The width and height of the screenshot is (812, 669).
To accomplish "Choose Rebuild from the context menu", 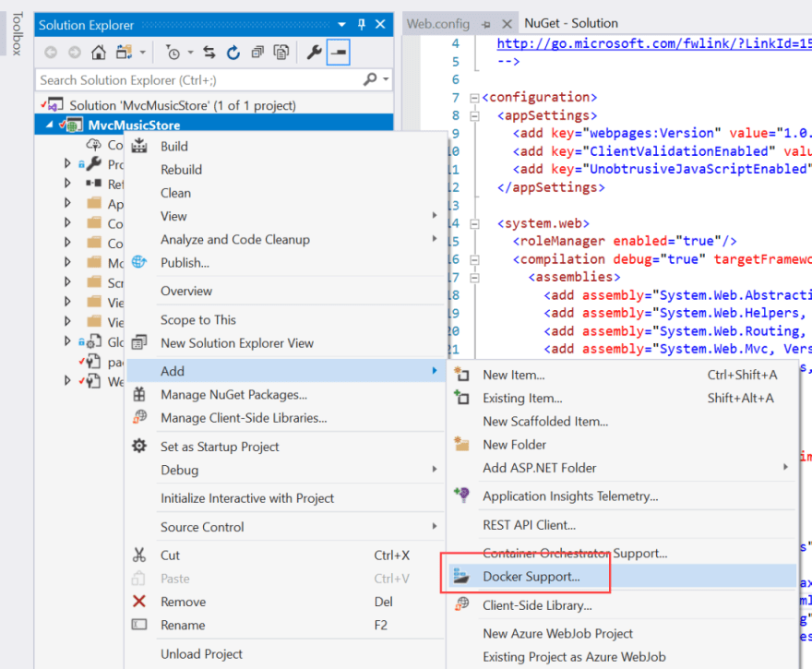I will pyautogui.click(x=286, y=170).
